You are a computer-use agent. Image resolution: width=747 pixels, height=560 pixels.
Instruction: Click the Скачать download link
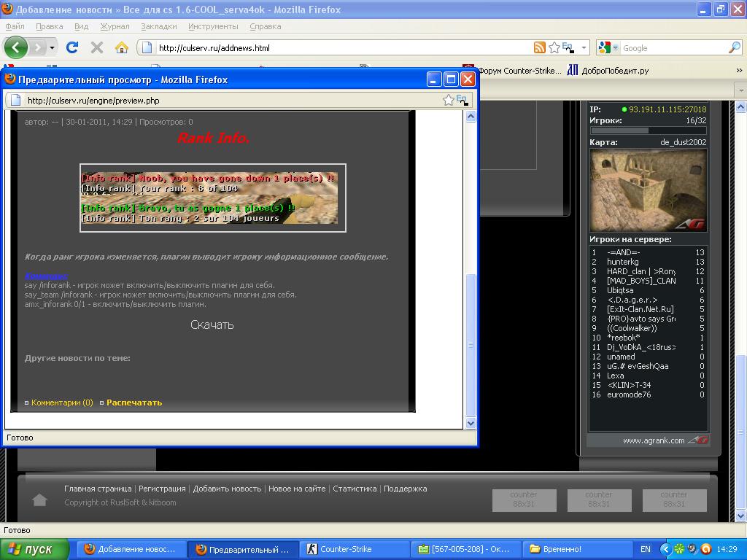click(212, 324)
